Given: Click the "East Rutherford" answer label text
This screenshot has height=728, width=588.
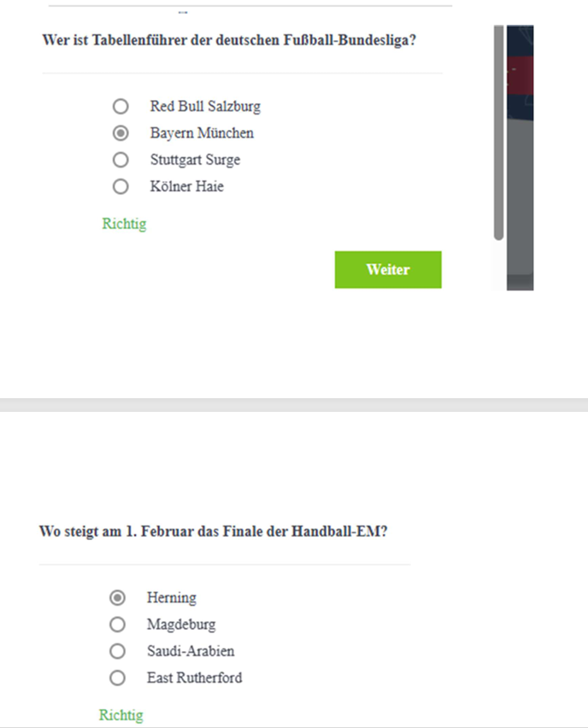Looking at the screenshot, I should [194, 678].
